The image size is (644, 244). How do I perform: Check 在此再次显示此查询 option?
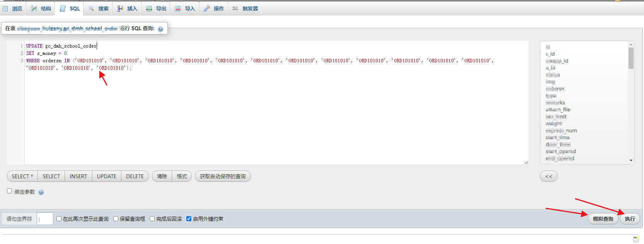pos(59,219)
